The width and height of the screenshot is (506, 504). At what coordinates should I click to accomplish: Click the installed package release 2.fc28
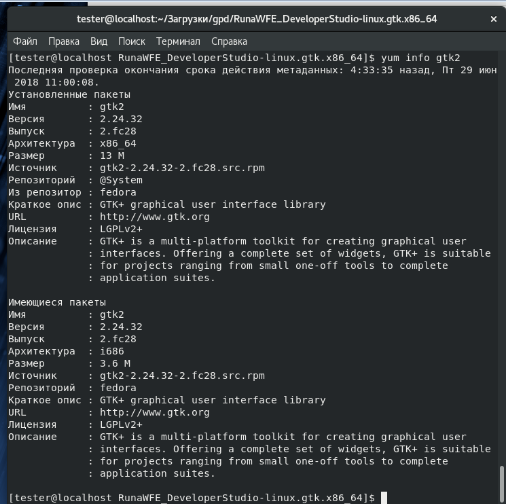coord(118,131)
